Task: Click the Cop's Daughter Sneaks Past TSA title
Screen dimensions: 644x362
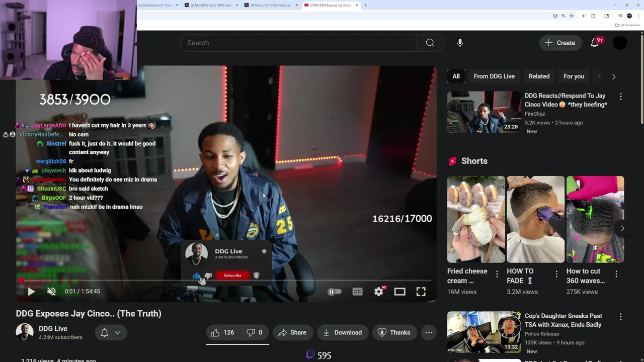Action: 563,320
